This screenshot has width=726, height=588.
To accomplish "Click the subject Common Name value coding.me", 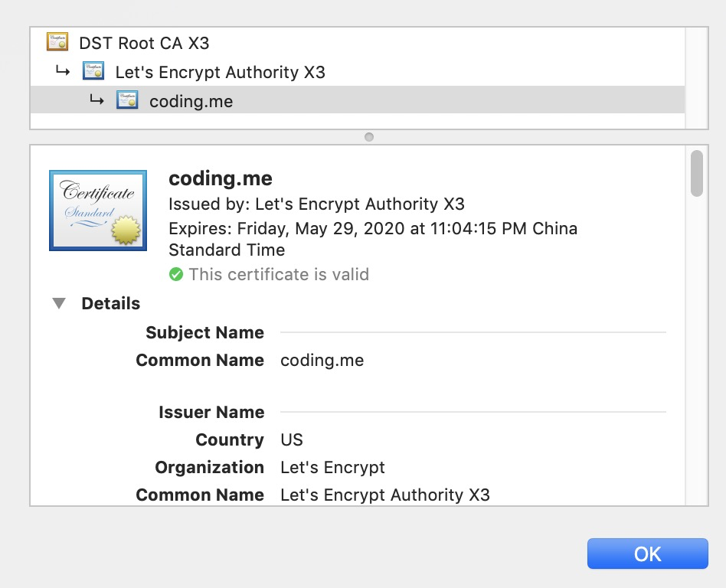I will pyautogui.click(x=322, y=361).
